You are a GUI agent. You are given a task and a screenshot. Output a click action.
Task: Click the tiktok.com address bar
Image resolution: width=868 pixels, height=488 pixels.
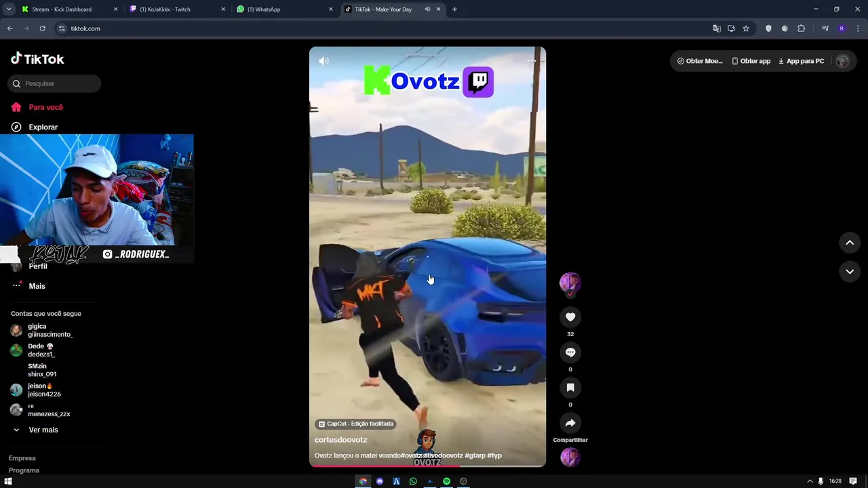pyautogui.click(x=387, y=28)
